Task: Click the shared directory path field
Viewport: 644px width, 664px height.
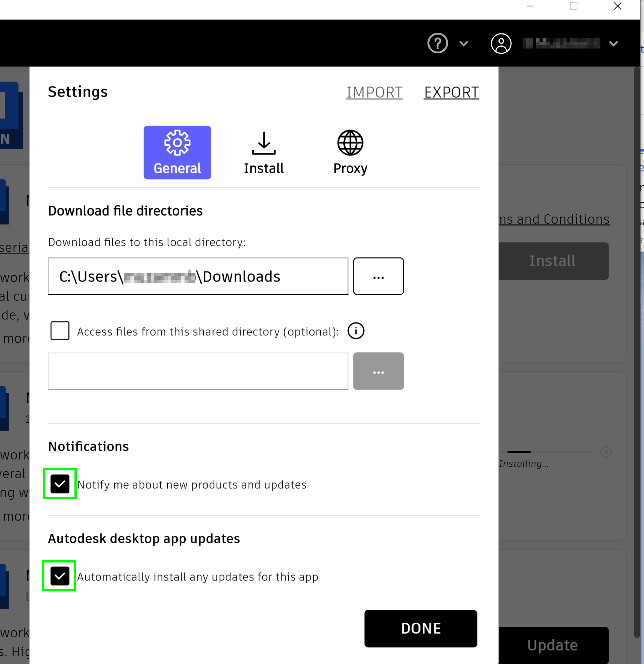Action: 198,371
